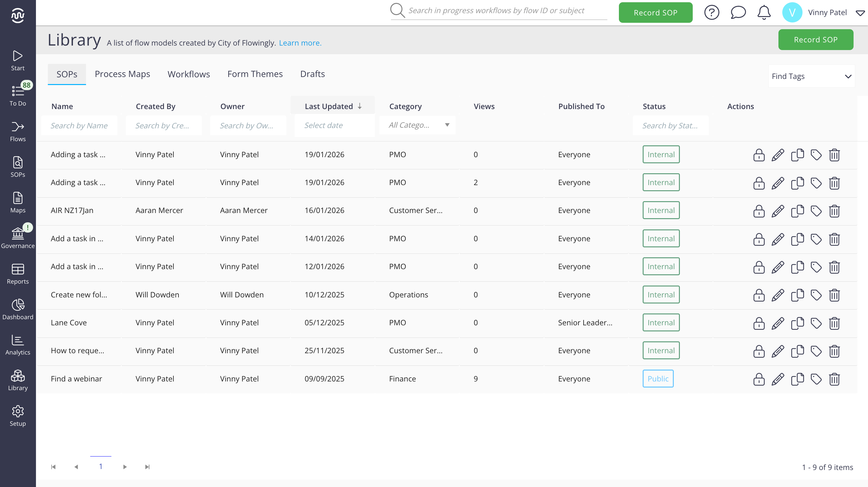Open the Governance section in sidebar
868x487 pixels.
(18, 237)
